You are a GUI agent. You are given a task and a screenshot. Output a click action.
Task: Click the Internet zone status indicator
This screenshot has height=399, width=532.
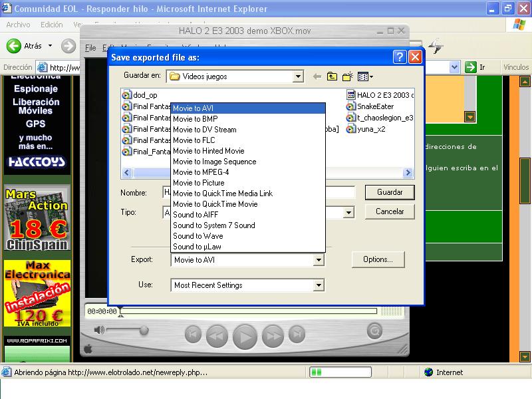[x=444, y=372]
